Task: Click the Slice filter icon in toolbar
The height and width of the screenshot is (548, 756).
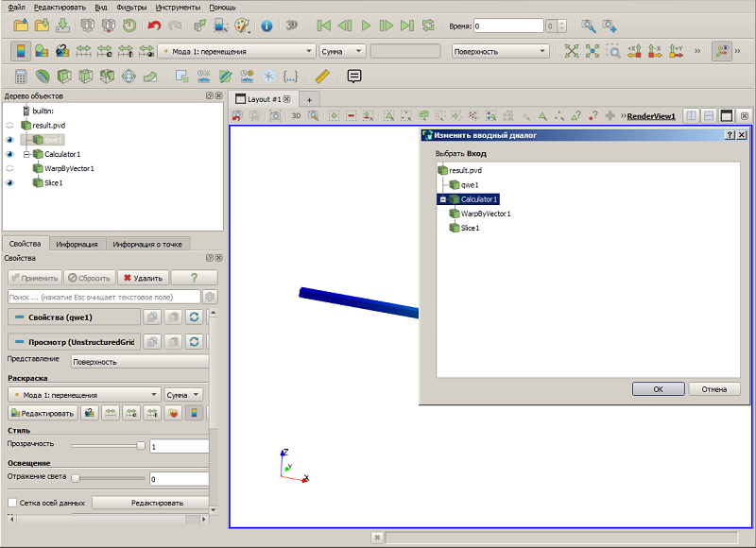Action: click(x=85, y=77)
